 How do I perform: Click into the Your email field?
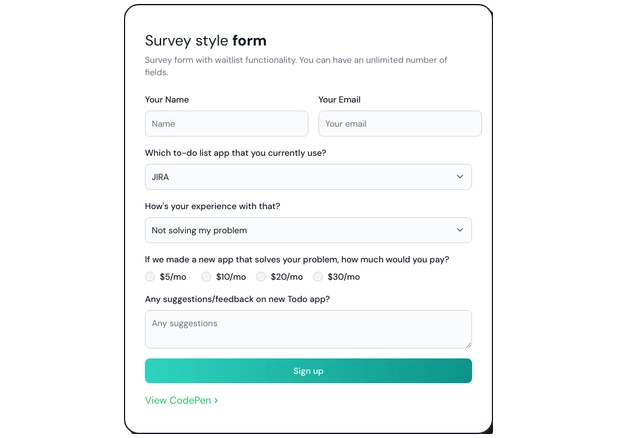coord(399,124)
